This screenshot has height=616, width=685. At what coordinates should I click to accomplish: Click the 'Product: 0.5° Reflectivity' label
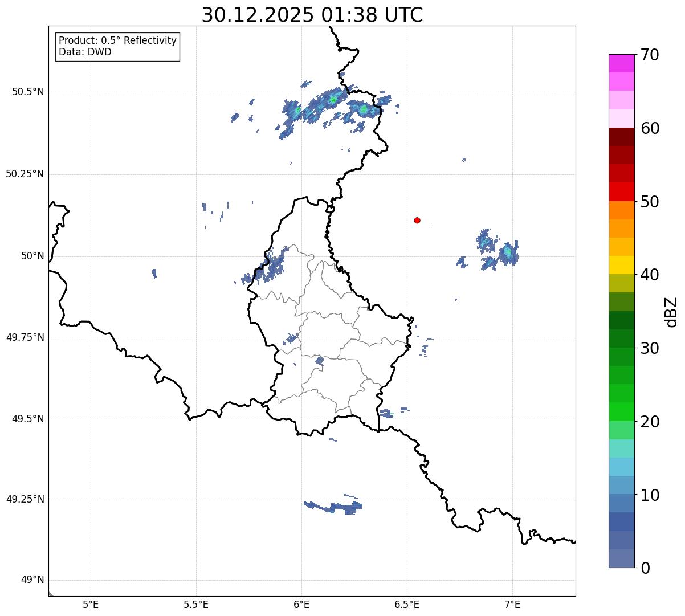[x=118, y=40]
